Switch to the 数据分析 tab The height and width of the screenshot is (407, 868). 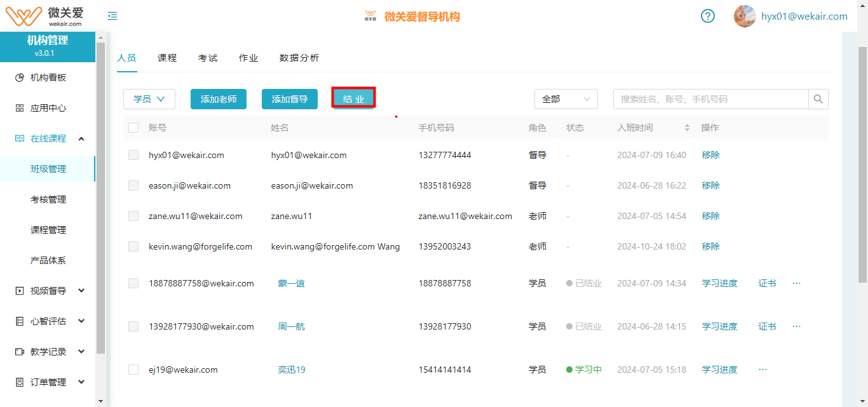pyautogui.click(x=299, y=58)
